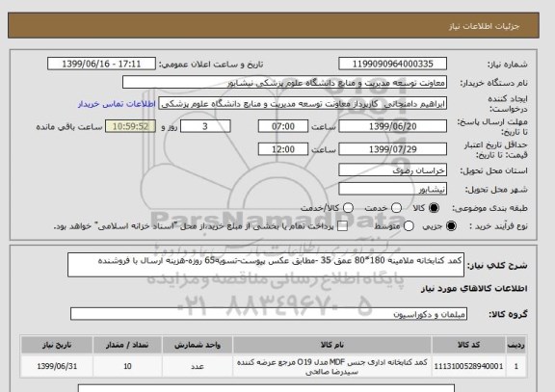Click the response deadline date 1399/06/20
The width and height of the screenshot is (555, 392).
click(392, 126)
